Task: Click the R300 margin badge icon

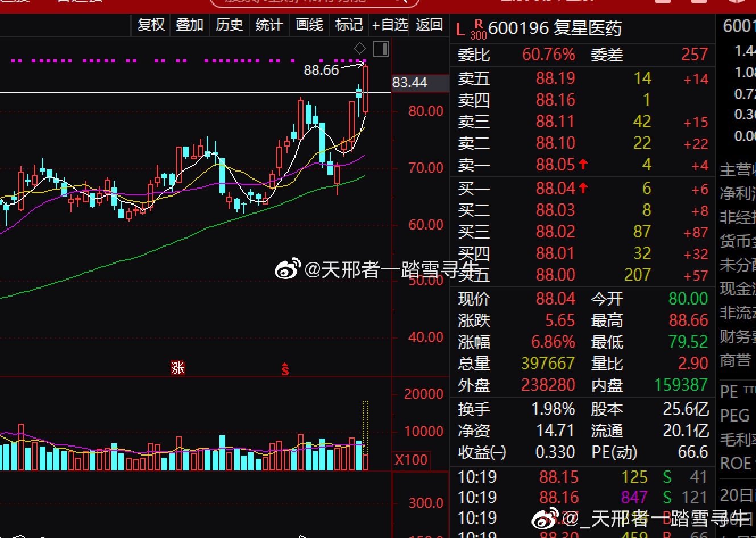Action: point(479,30)
